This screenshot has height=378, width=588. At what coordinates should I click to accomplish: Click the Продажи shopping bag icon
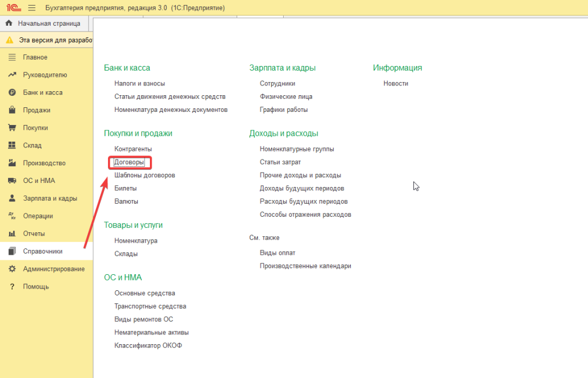[x=11, y=110]
